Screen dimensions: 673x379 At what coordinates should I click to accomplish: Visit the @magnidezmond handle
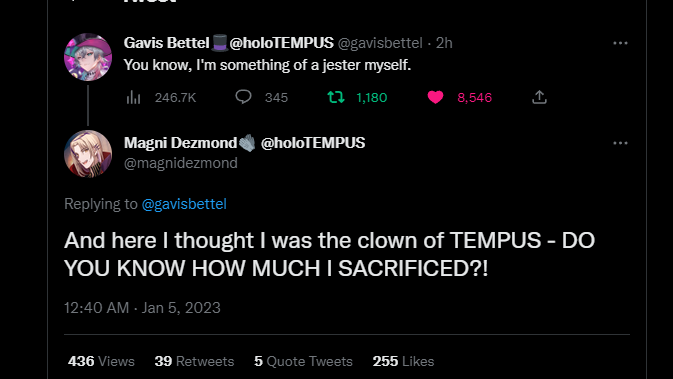coord(181,163)
